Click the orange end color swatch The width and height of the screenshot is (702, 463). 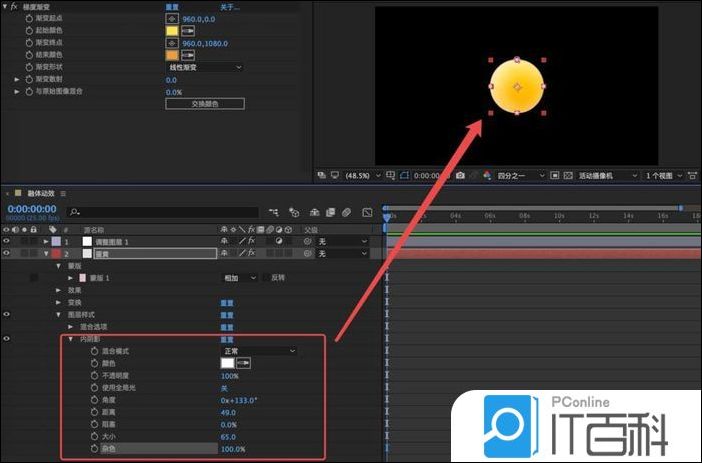click(x=172, y=55)
